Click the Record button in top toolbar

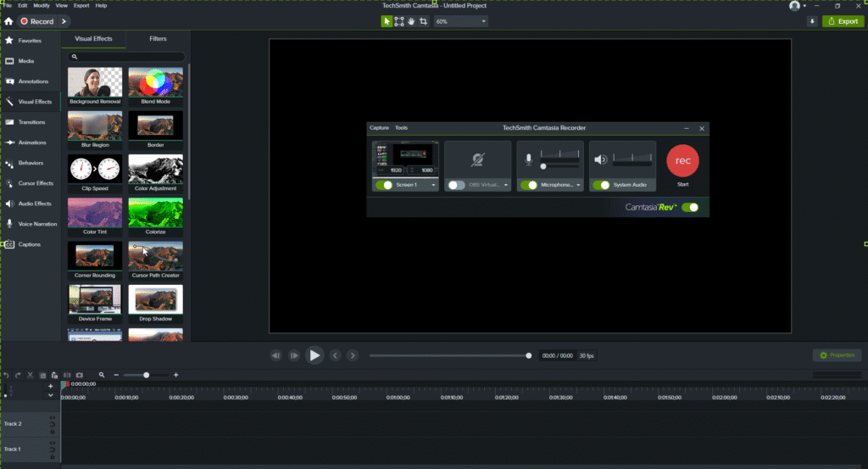[37, 21]
